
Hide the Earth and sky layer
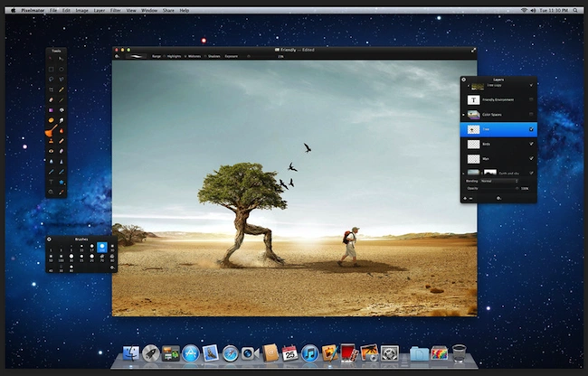(x=531, y=173)
